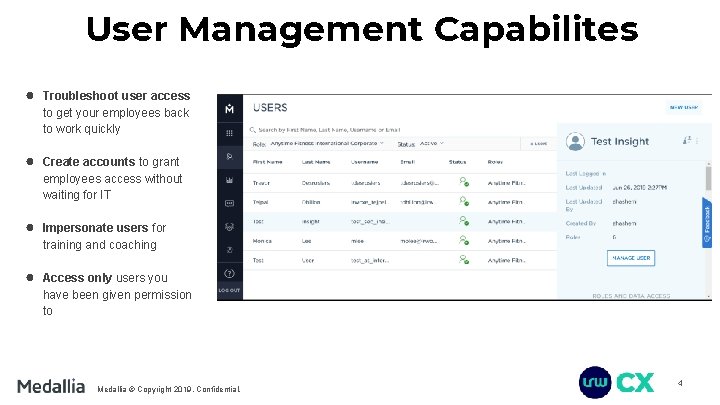Image resolution: width=720 pixels, height=405 pixels.
Task: Select the highlighted users icon in the sidebar
Action: tap(230, 157)
